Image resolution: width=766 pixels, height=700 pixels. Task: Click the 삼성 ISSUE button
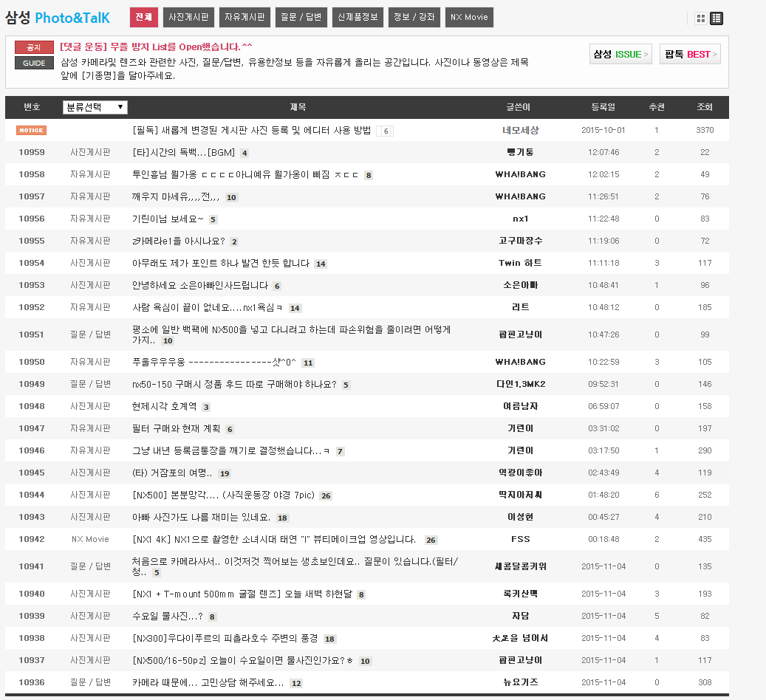[620, 54]
